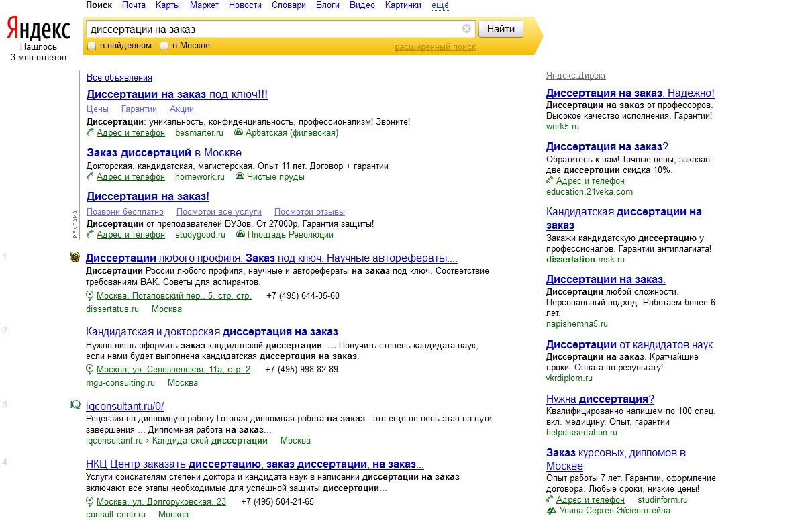Screen dimensions: 812x520
Task: Open the ad "Заказ диссертаций в Москве"
Action: click(x=164, y=152)
